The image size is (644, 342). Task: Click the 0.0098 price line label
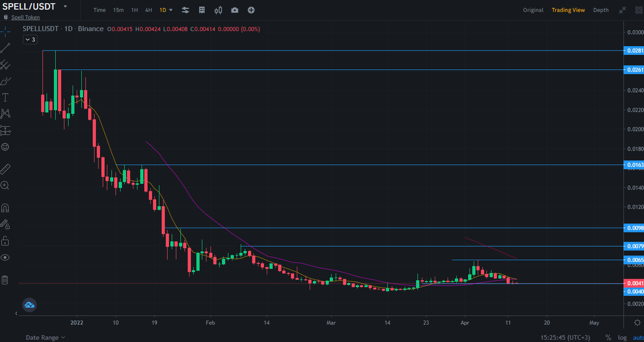click(x=633, y=228)
